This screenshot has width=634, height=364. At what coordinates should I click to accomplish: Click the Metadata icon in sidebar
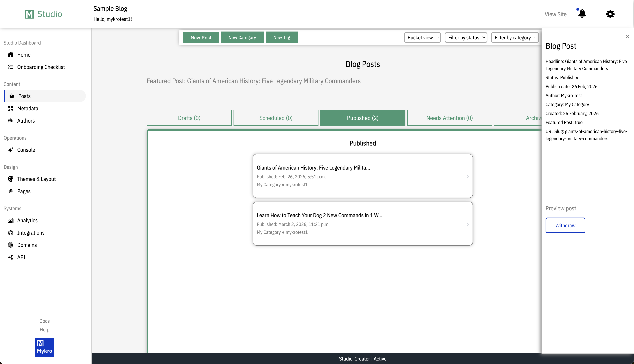10,108
